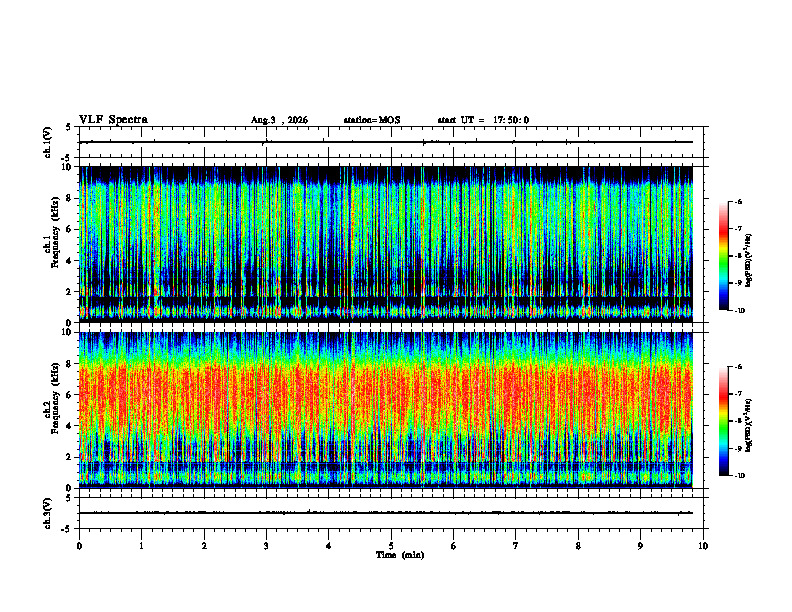Viewport: 792px width, 612px height.
Task: Click time-axis tick label "8"
Action: [578, 546]
